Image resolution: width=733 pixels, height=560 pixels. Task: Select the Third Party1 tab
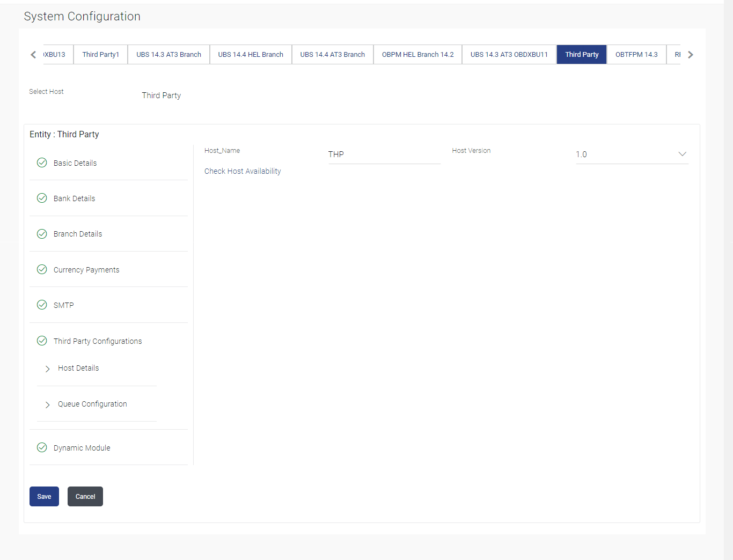click(100, 54)
